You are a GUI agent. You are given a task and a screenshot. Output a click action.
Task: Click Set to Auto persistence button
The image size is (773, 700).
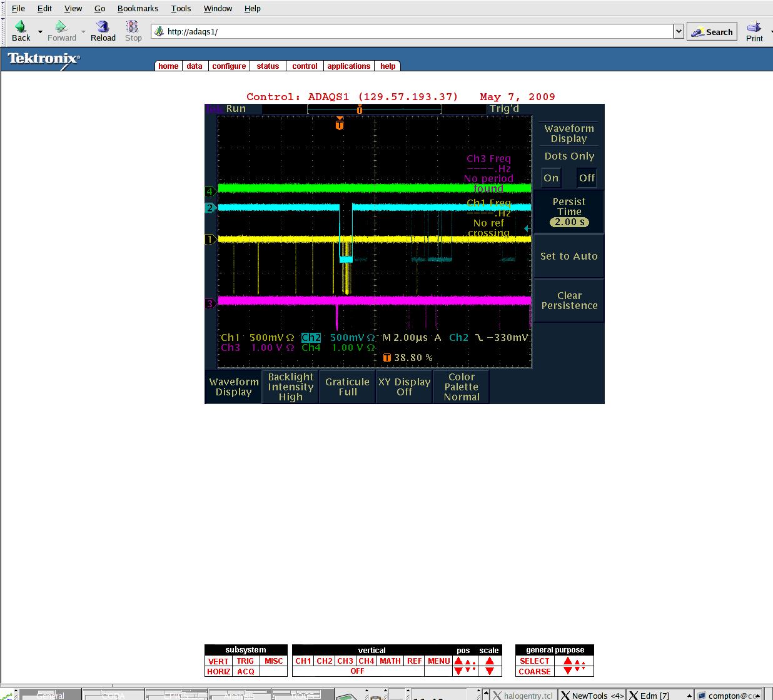point(569,256)
